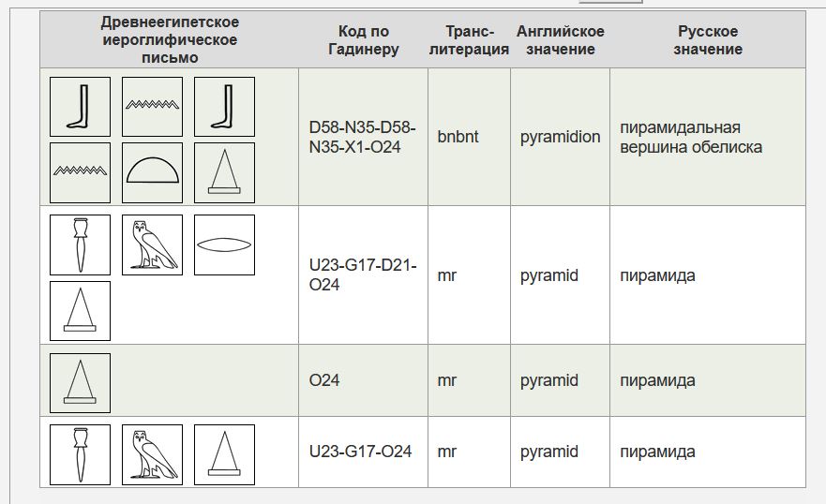
Task: Click the owl hieroglyph in the U23-G17-O24 row
Action: 152,454
